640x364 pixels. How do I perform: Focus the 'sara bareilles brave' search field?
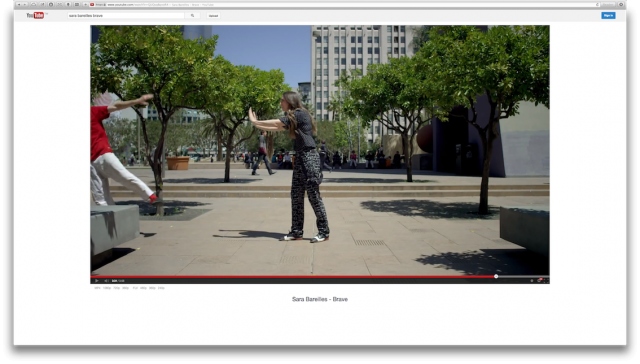click(x=126, y=16)
